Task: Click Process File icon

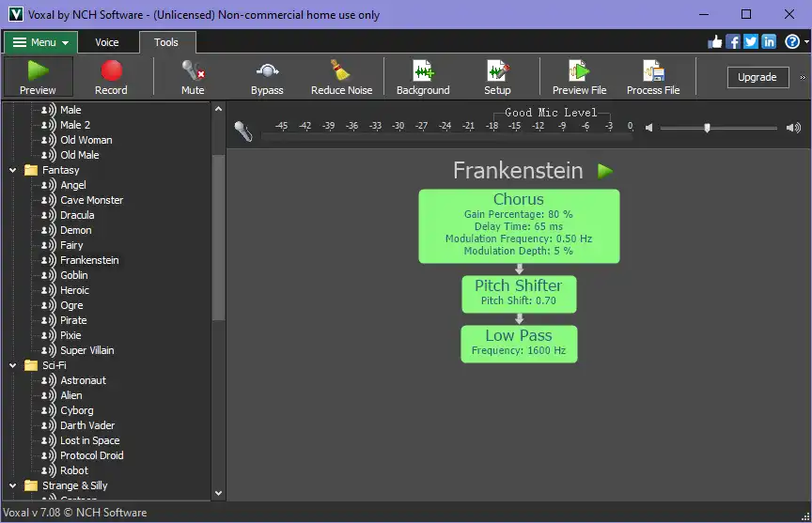Action: pos(653,77)
